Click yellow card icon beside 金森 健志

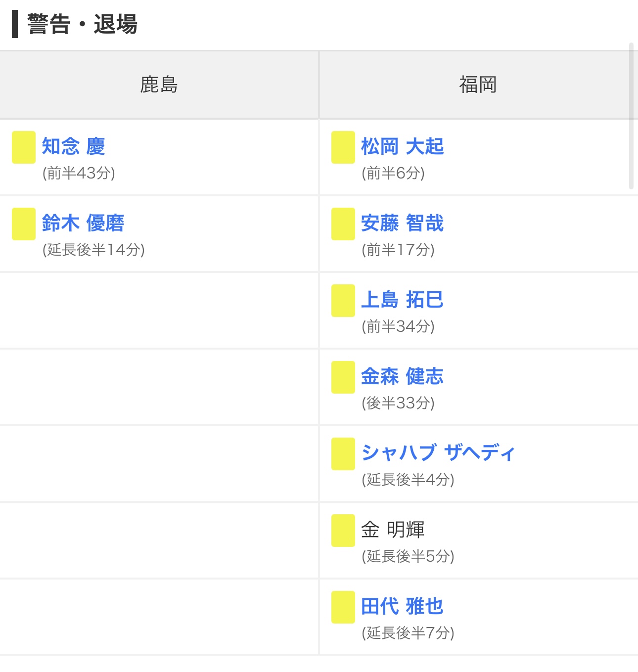coord(343,377)
